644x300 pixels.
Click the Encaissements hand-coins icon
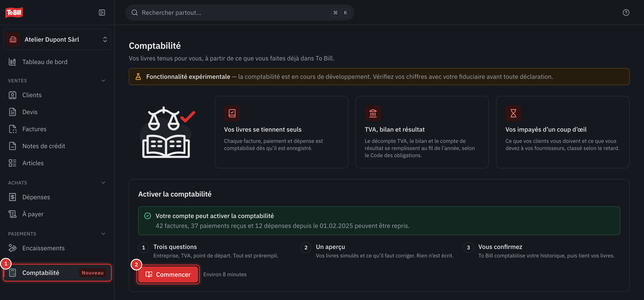[x=12, y=248]
